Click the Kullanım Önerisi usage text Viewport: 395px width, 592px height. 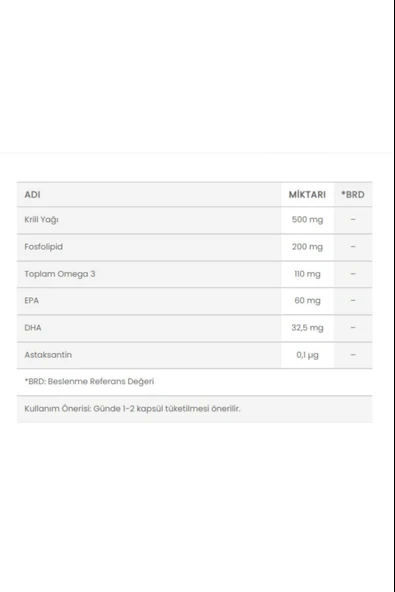pyautogui.click(x=133, y=409)
